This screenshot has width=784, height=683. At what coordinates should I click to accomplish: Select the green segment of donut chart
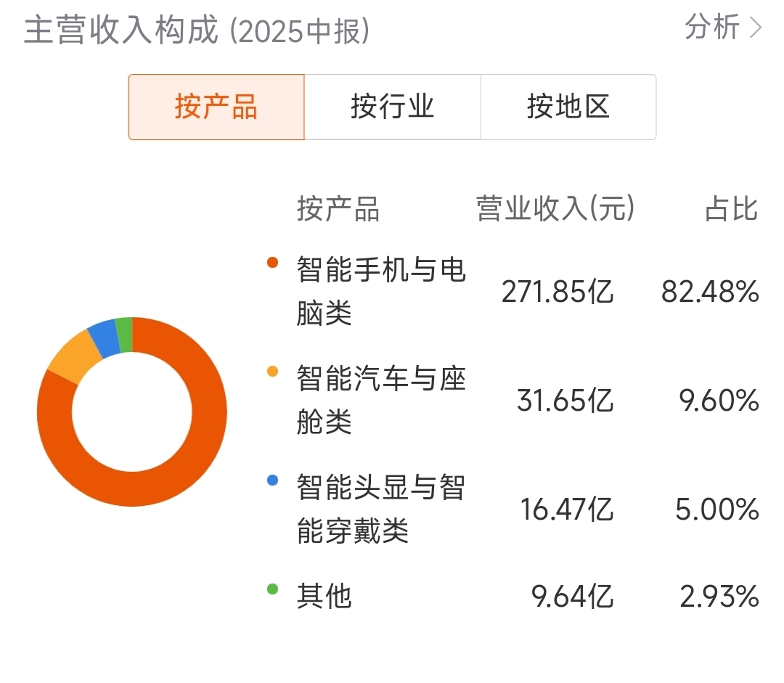click(x=124, y=334)
